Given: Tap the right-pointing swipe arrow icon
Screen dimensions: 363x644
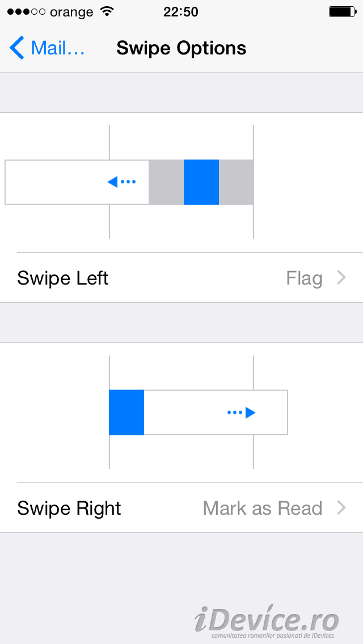Looking at the screenshot, I should (242, 413).
